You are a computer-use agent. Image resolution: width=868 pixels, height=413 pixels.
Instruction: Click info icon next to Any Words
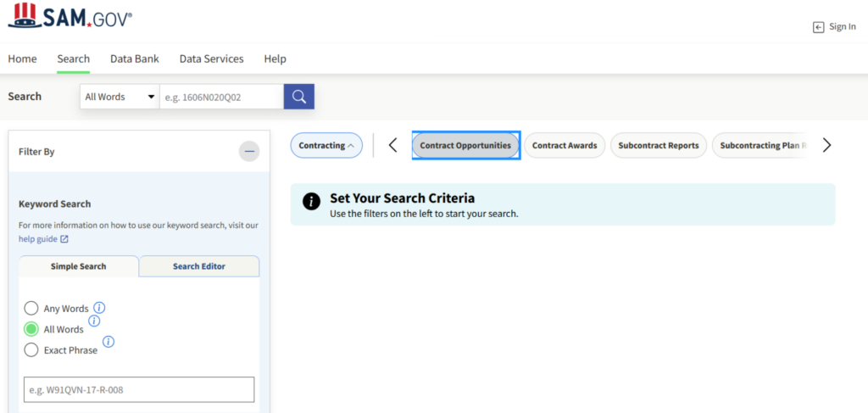point(99,308)
